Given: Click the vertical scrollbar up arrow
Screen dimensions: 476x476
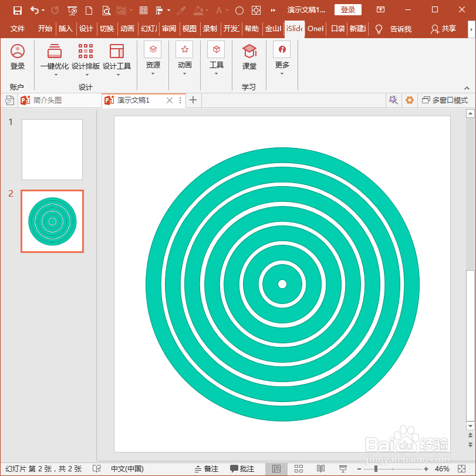Looking at the screenshot, I should 470,113.
